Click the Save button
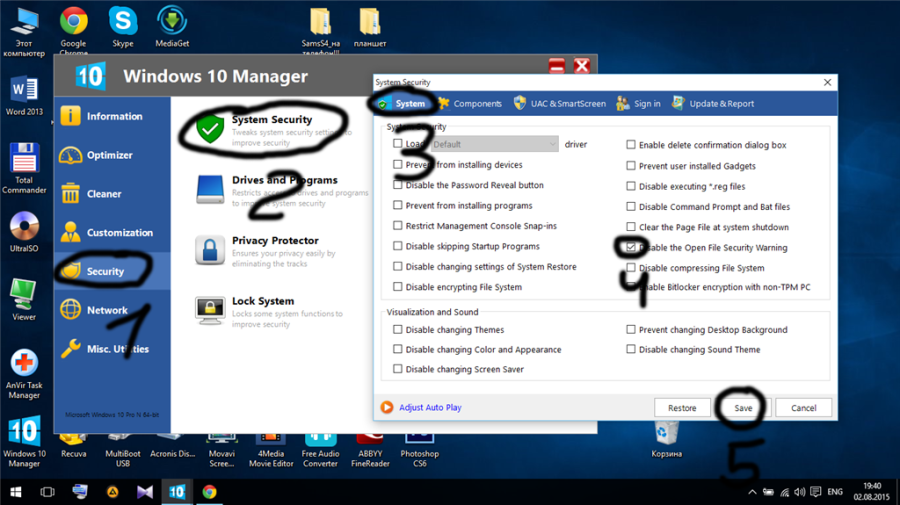The image size is (900, 505). coord(743,407)
